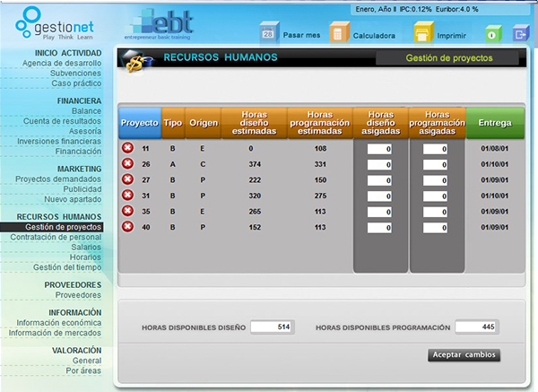Go to Subvenciones page
Viewport: 538px width, 392px height.
click(75, 74)
